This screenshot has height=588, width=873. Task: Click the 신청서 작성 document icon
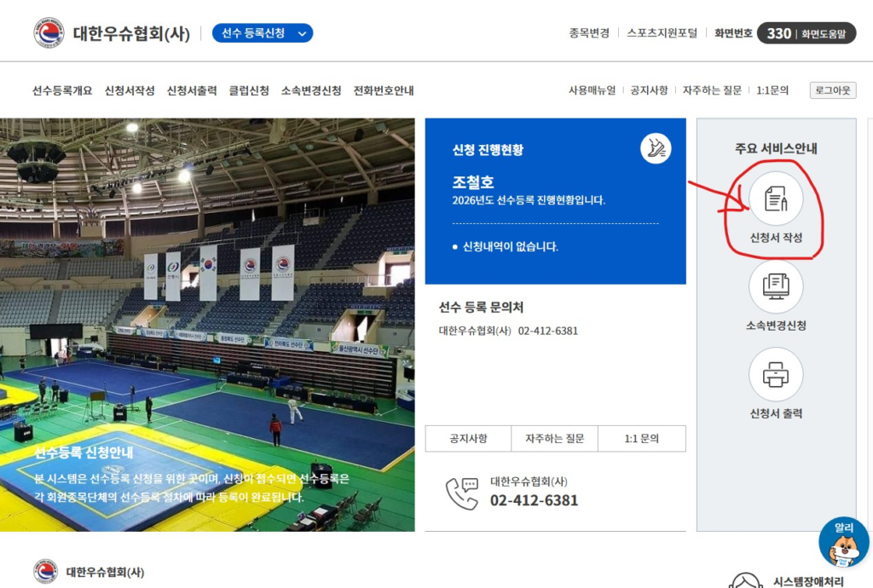pos(776,199)
